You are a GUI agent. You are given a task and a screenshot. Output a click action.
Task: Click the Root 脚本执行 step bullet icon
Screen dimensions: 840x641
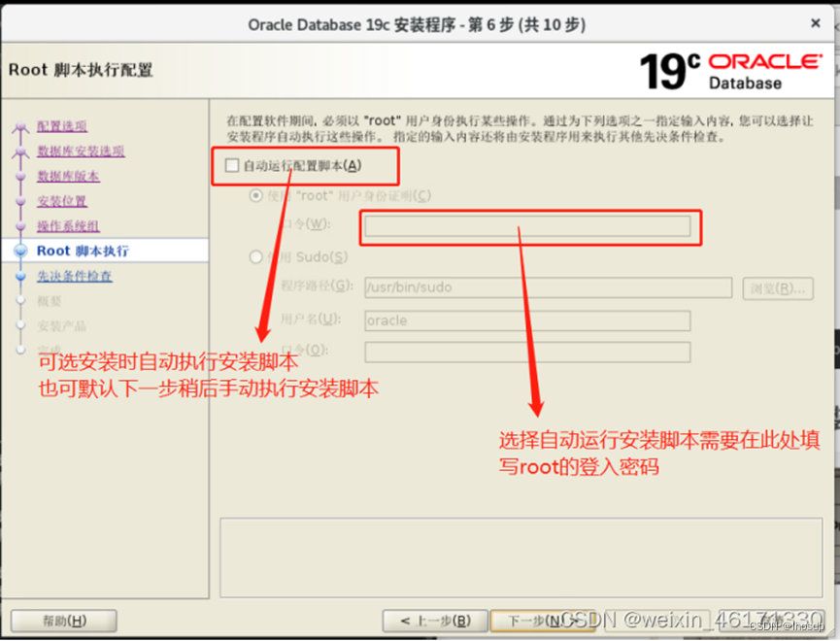21,251
